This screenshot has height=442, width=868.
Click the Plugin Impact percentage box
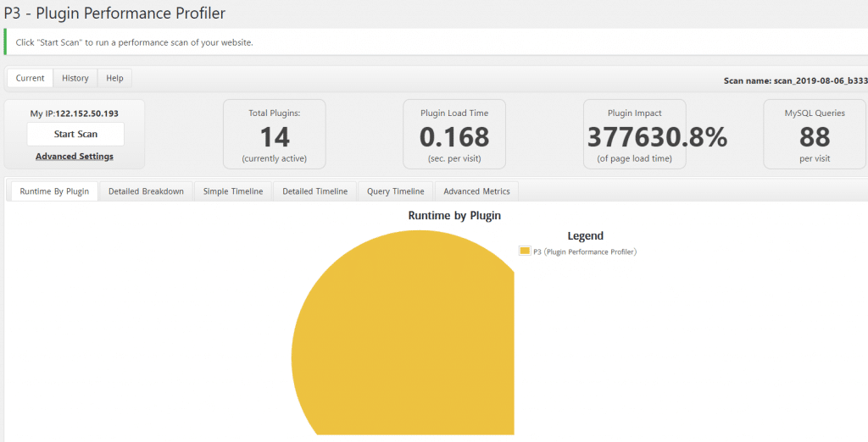635,134
